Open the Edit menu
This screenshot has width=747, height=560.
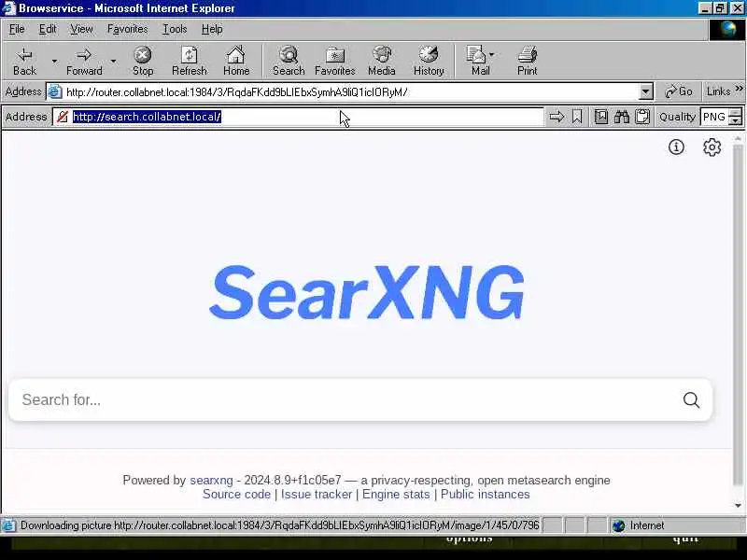pyautogui.click(x=48, y=29)
